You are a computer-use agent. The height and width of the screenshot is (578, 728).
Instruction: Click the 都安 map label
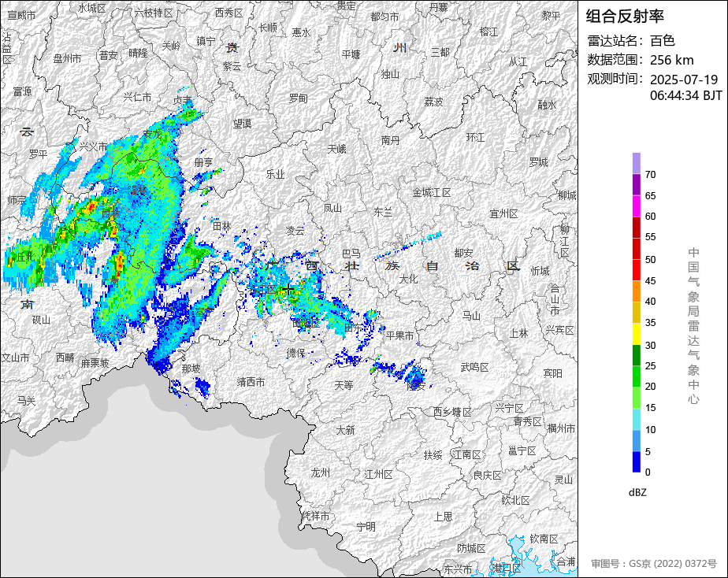pyautogui.click(x=463, y=252)
